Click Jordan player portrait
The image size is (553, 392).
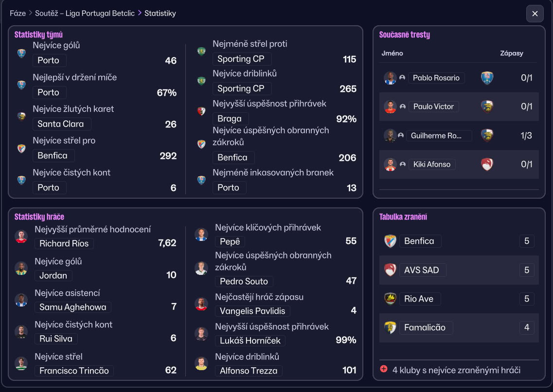(x=21, y=269)
